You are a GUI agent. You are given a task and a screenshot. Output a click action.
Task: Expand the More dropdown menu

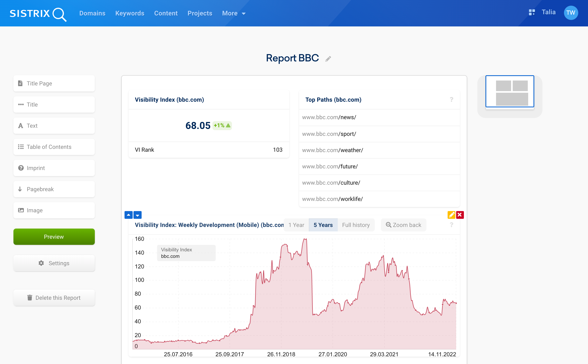click(x=234, y=13)
